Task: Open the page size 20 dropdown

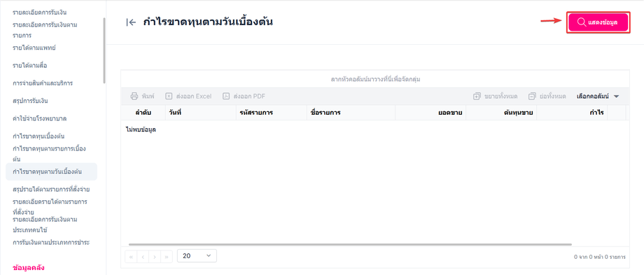Action: (197, 255)
